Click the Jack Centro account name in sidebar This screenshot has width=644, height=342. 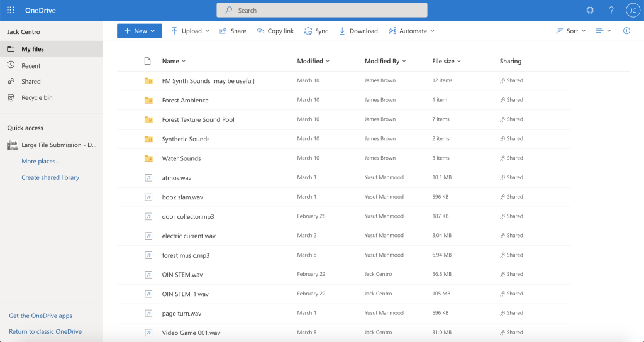23,31
